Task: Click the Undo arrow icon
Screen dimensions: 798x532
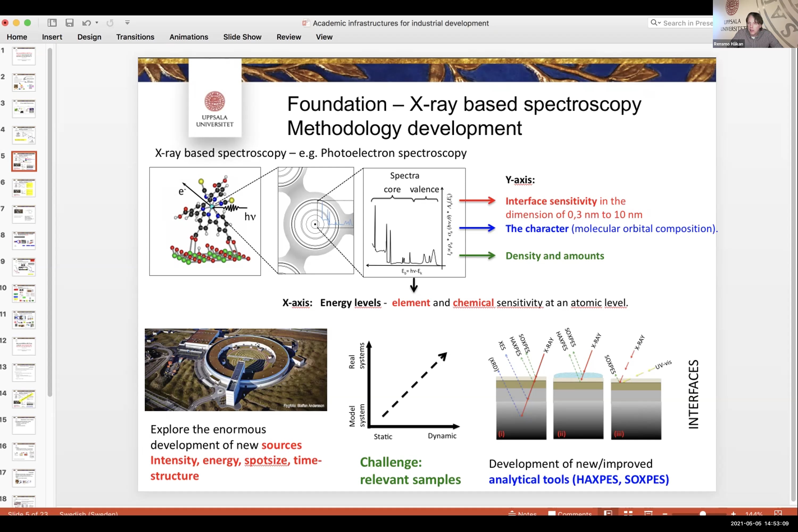Action: pos(86,23)
